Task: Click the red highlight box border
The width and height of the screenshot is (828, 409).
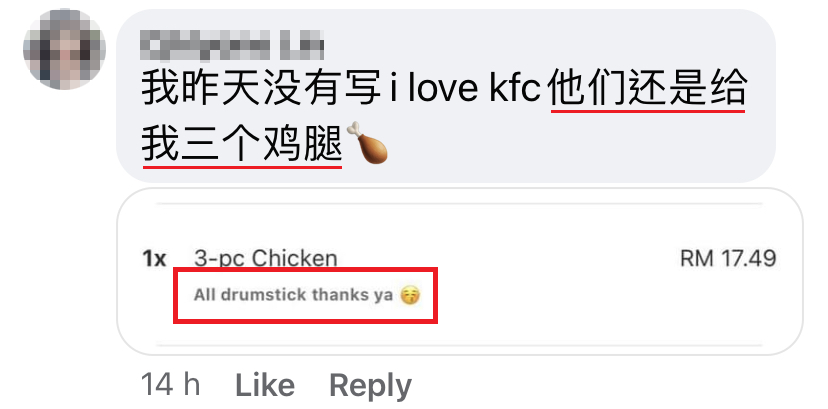Action: pos(305,269)
